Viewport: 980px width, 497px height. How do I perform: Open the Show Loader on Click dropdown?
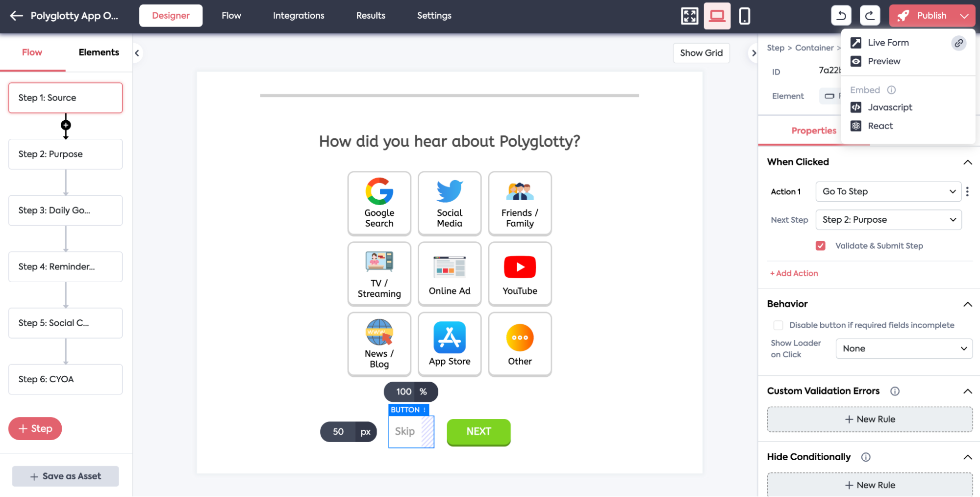pyautogui.click(x=904, y=348)
